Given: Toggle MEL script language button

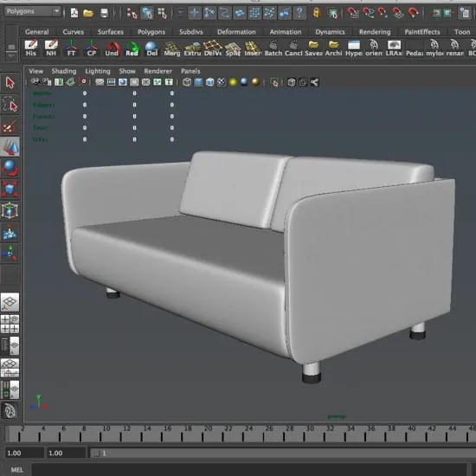Looking at the screenshot, I should pos(17,470).
